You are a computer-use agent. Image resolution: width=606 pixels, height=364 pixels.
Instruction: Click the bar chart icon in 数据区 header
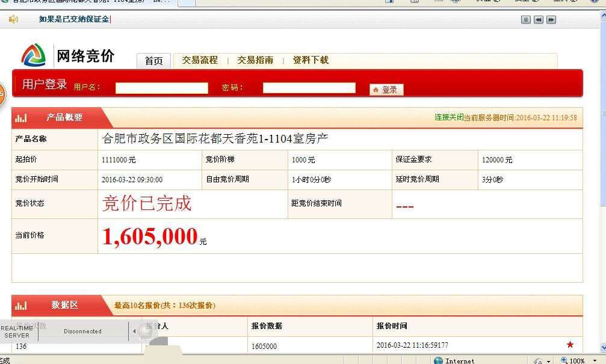pos(21,306)
